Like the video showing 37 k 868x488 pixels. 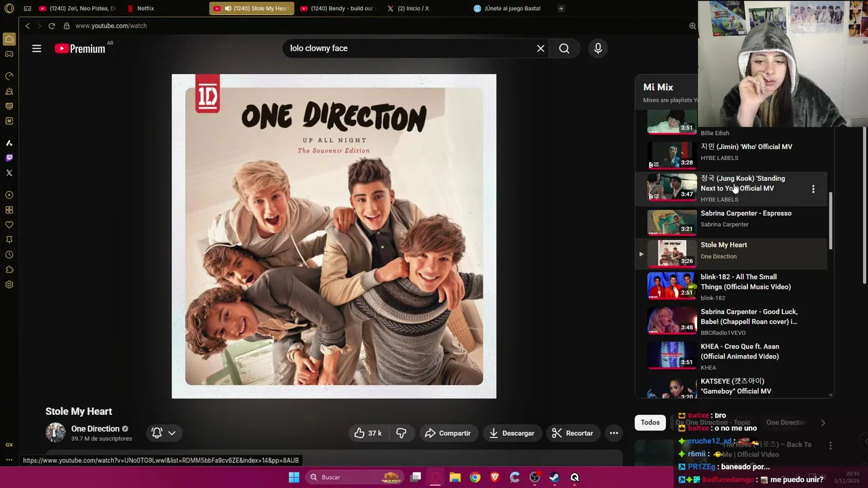coord(367,433)
